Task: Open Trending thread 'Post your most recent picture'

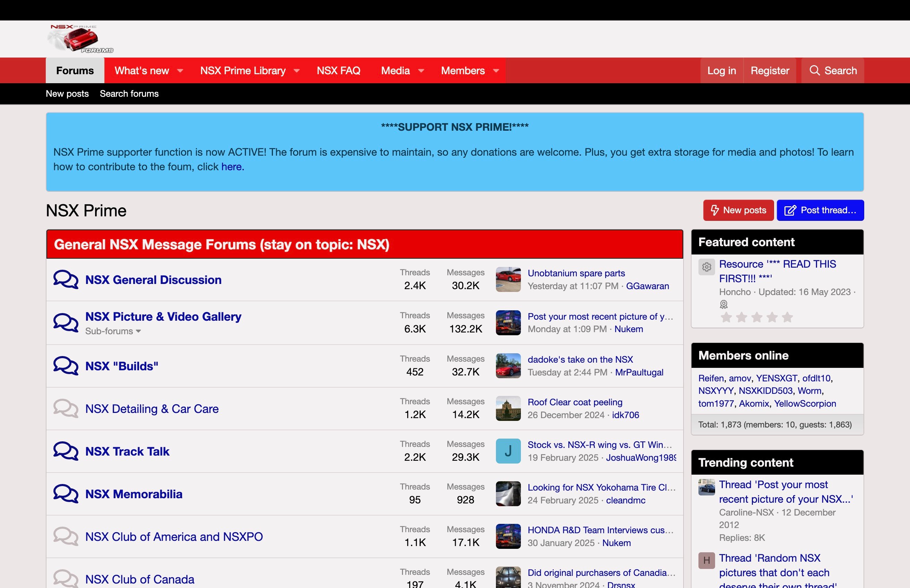Action: coord(785,492)
